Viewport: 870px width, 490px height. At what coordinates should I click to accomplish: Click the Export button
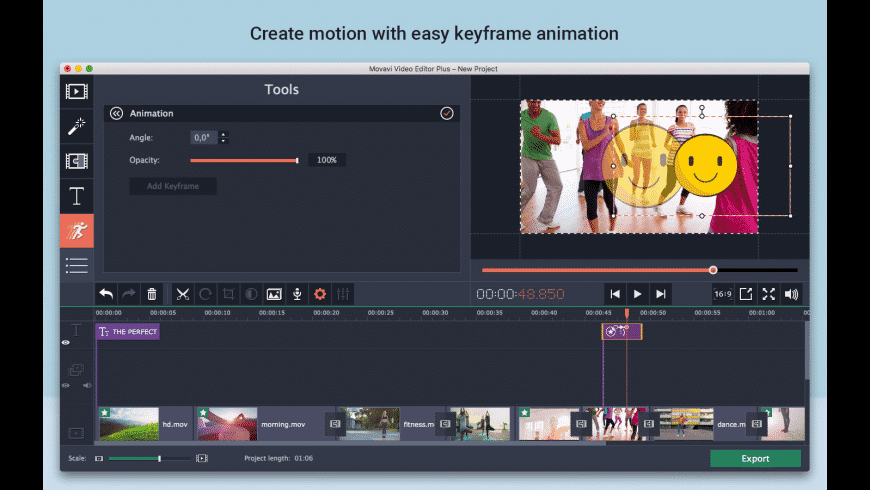click(755, 458)
